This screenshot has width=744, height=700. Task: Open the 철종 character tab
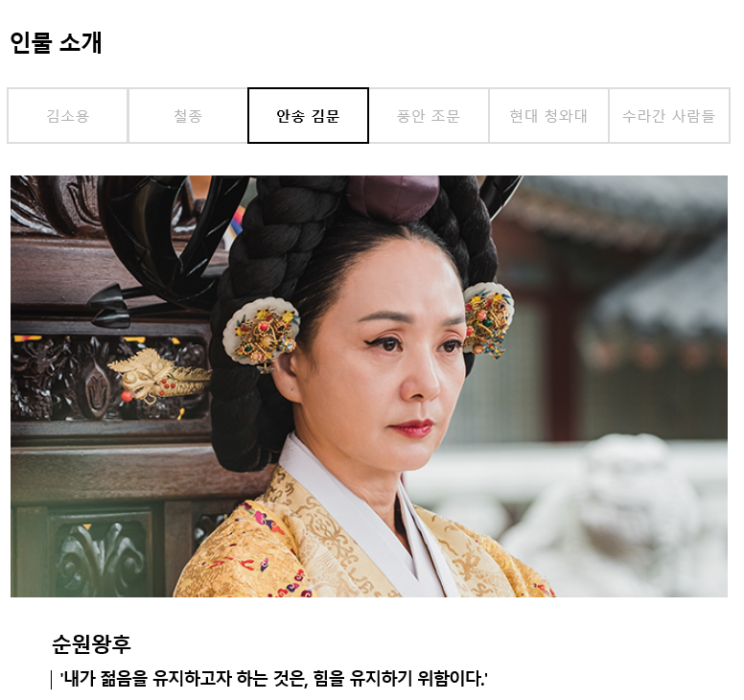point(188,115)
